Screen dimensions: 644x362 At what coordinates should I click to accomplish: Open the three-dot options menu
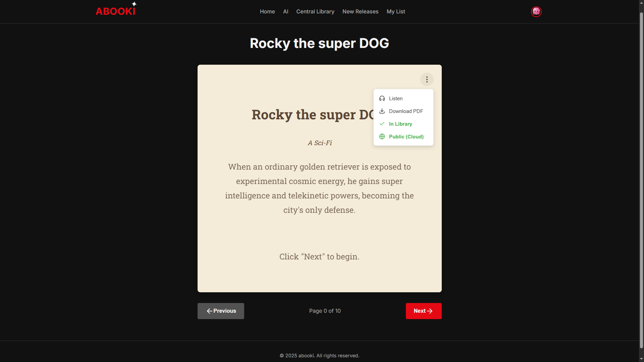pyautogui.click(x=427, y=79)
